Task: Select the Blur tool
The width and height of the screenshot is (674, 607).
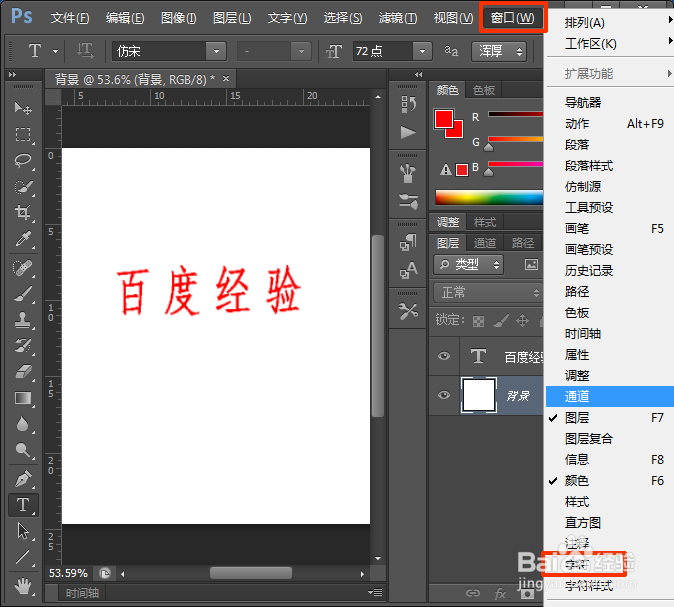Action: (23, 424)
